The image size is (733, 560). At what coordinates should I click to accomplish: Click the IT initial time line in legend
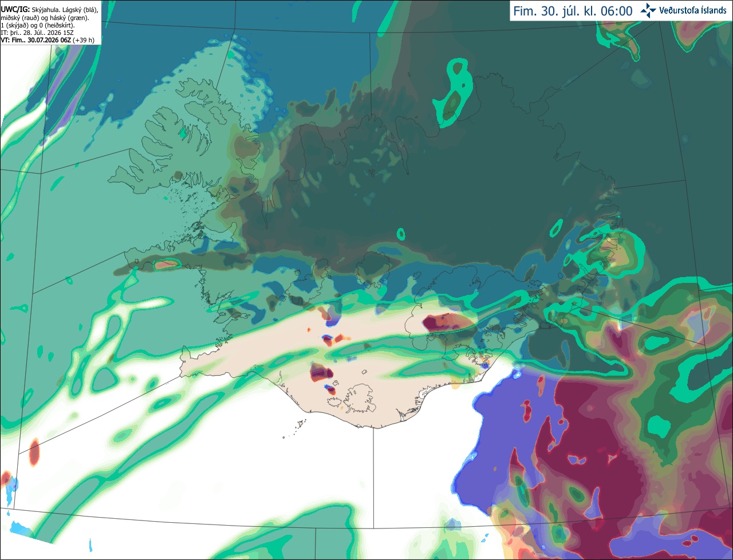tap(38, 33)
